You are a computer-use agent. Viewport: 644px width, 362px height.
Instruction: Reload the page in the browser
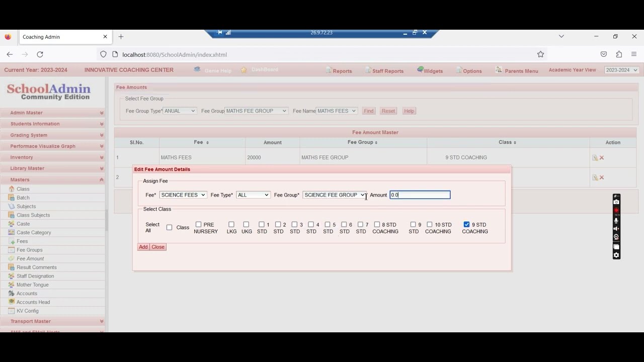tap(40, 54)
